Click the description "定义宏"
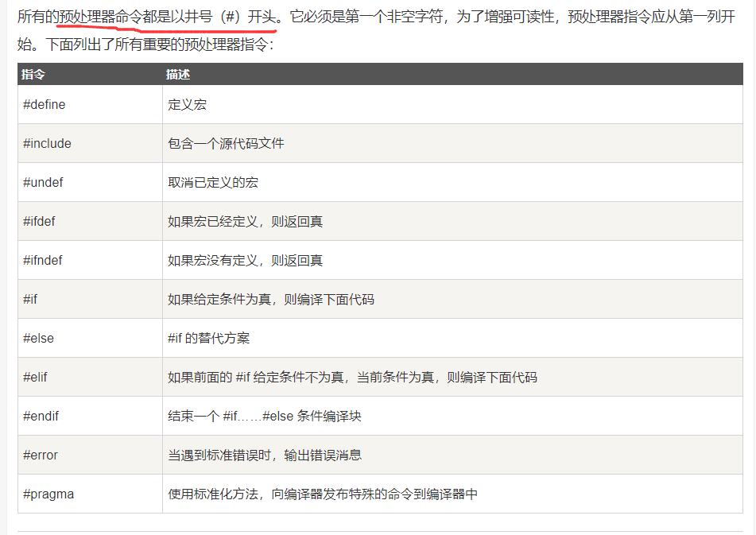The image size is (756, 535). tap(188, 105)
